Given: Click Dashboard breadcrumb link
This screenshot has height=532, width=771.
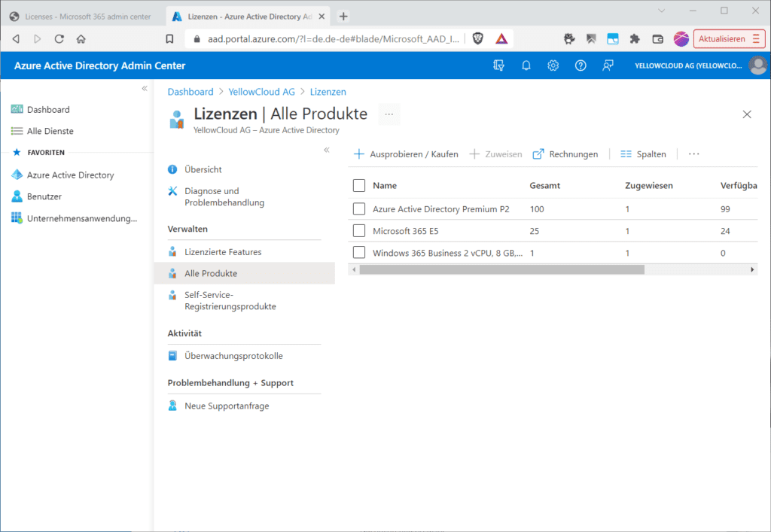Looking at the screenshot, I should point(190,92).
